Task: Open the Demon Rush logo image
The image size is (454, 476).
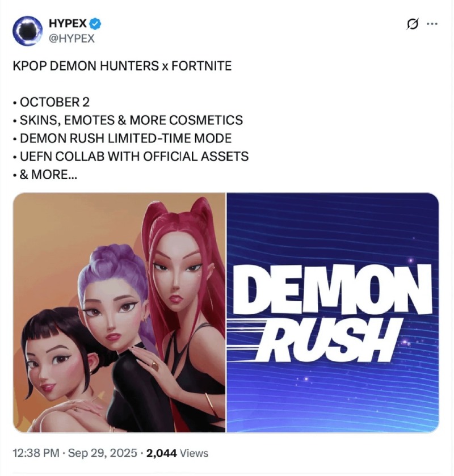Action: click(333, 313)
